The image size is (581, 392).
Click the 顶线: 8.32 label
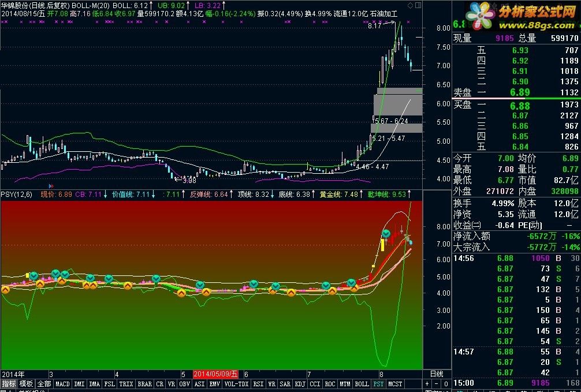point(254,194)
